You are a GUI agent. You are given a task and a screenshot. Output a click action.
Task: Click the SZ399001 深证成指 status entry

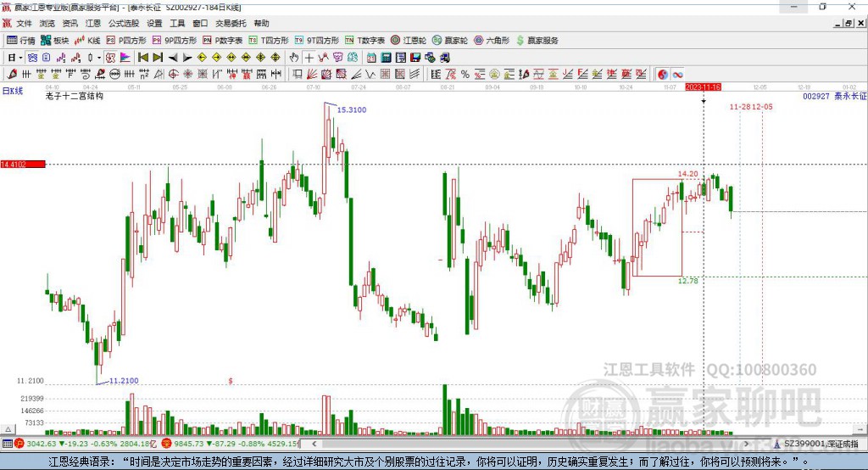click(816, 444)
